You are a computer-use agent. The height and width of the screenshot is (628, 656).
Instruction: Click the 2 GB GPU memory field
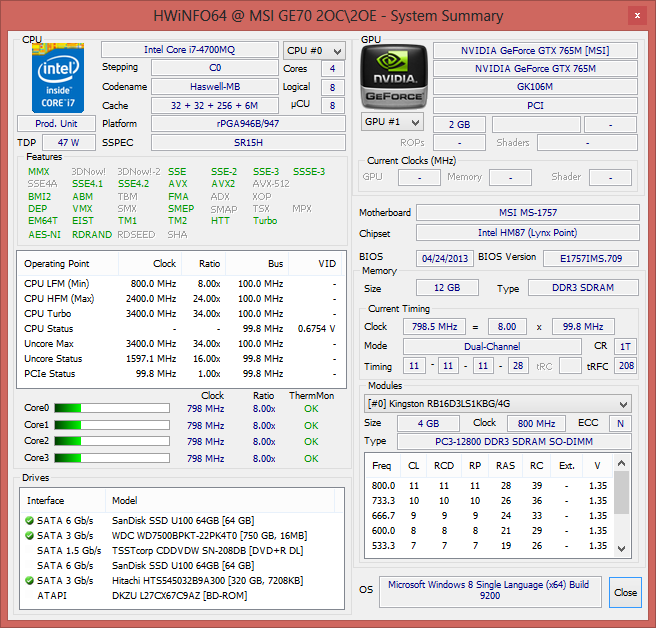(x=459, y=125)
